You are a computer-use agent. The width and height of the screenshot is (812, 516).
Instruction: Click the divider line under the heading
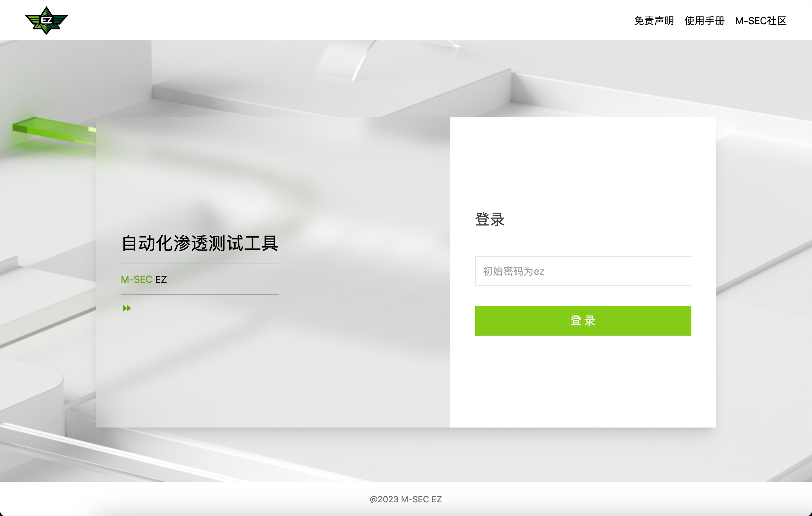[x=200, y=264]
